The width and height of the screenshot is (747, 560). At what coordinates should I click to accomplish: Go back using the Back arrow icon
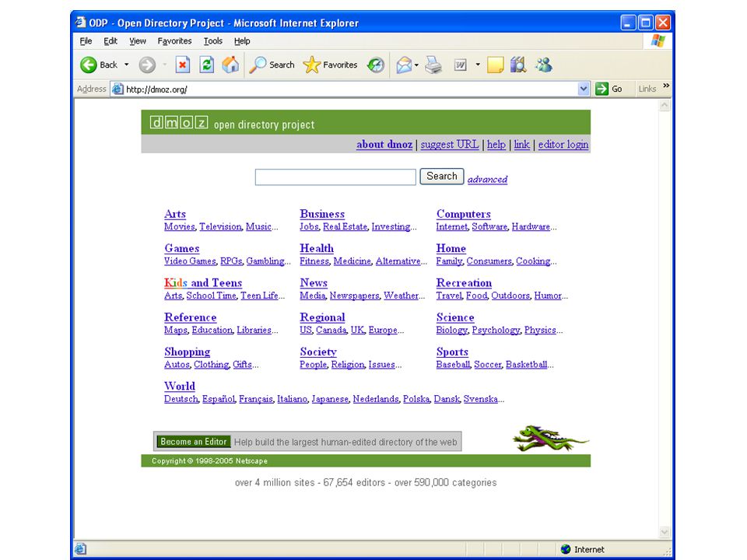[x=88, y=65]
